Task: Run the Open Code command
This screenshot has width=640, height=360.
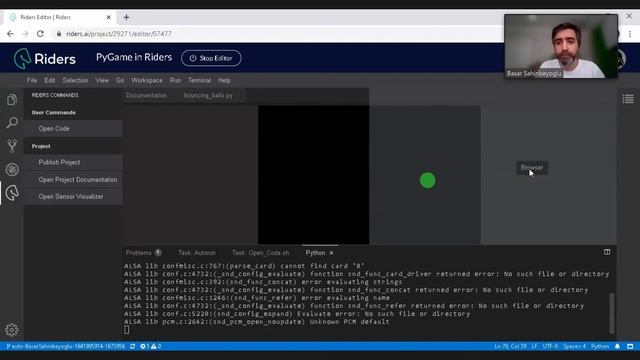Action: (73, 129)
